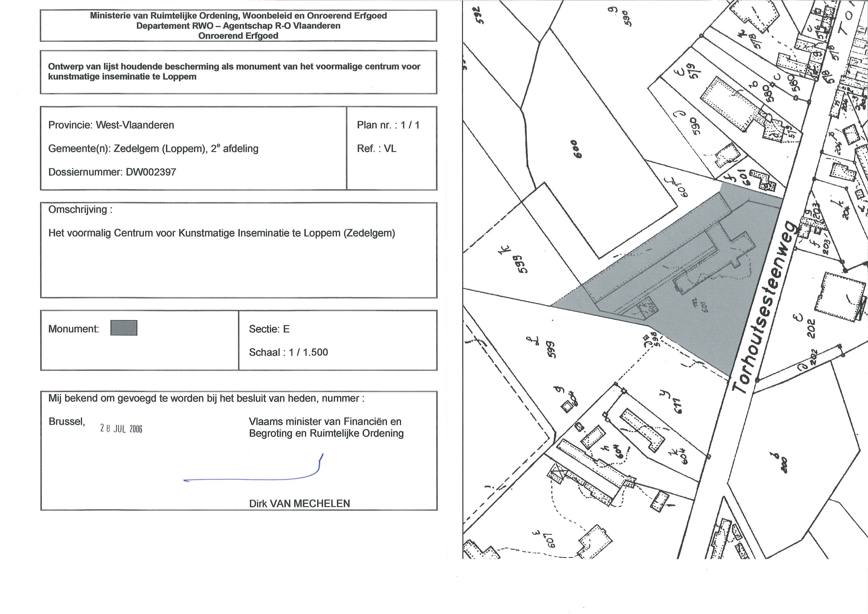Click the 28 JUL 2006 date stamp

121,428
